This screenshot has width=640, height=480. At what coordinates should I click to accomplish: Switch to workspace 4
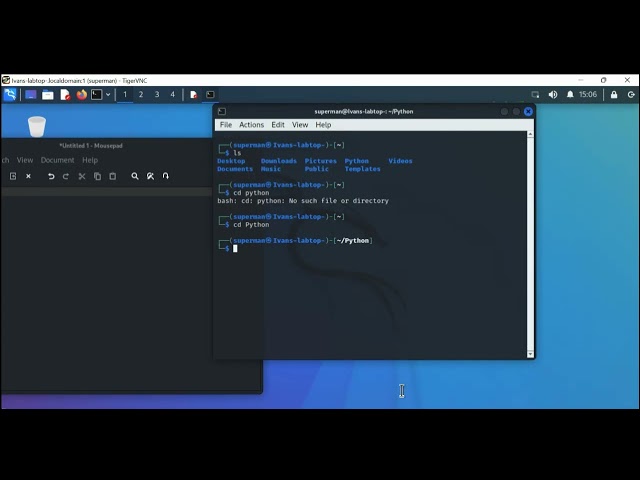click(x=173, y=95)
